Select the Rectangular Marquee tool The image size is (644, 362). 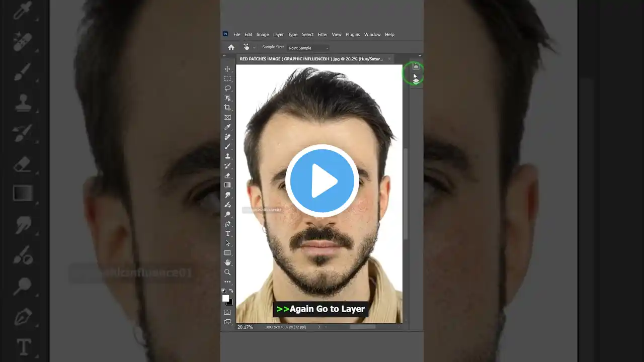tap(227, 78)
